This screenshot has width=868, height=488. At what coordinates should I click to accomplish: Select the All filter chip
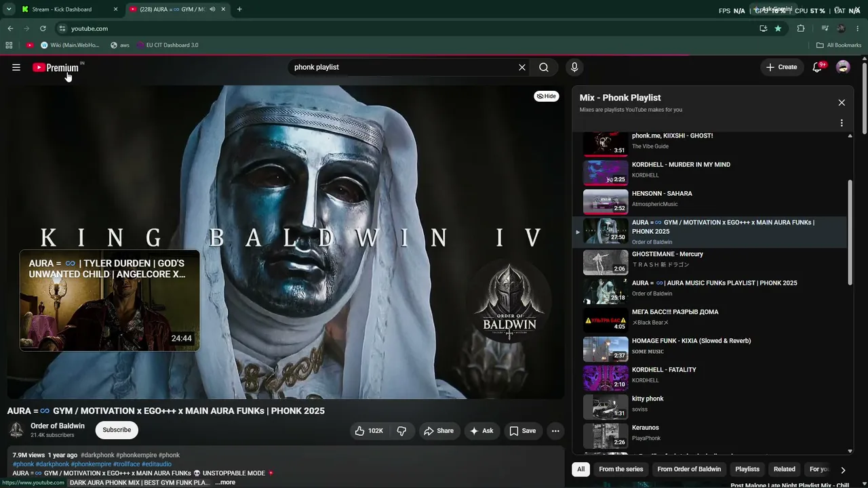click(x=581, y=469)
